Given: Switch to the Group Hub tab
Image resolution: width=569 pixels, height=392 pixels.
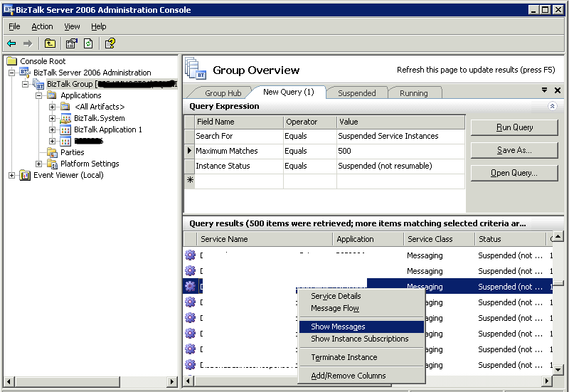Looking at the screenshot, I should [x=223, y=93].
